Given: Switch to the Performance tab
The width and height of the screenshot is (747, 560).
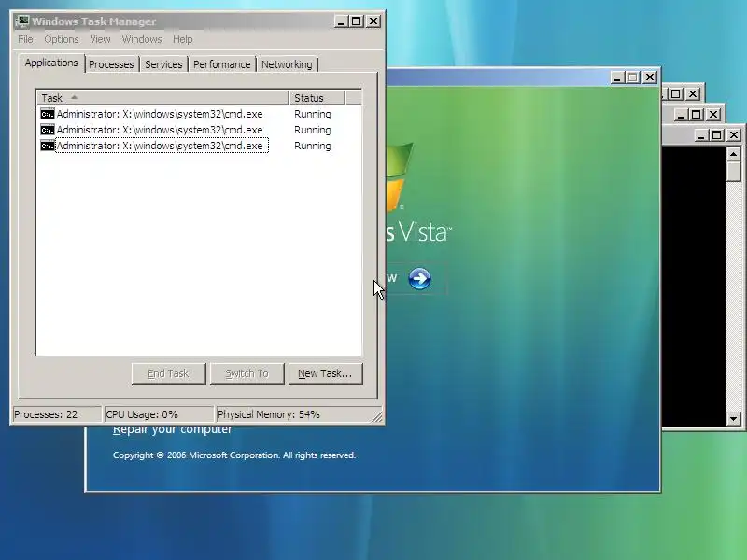Looking at the screenshot, I should 222,64.
